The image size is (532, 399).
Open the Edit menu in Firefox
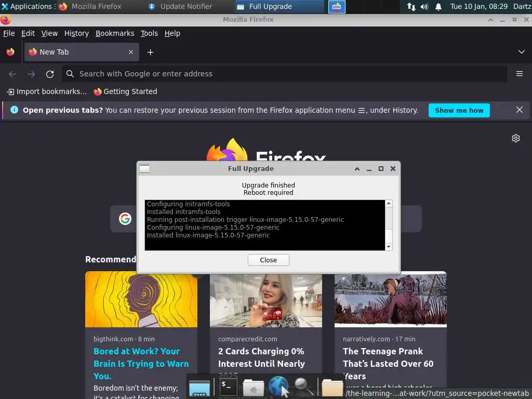click(28, 33)
